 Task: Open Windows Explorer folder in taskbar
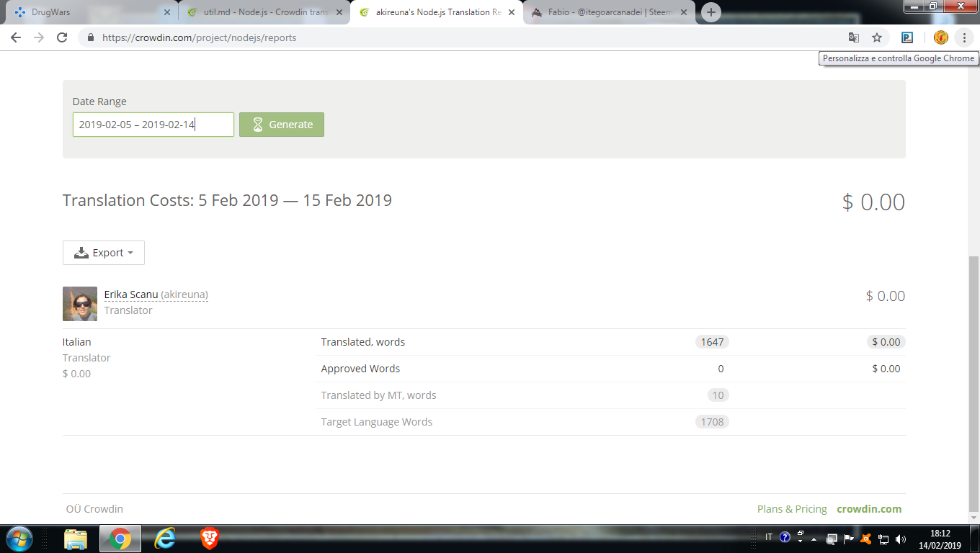(76, 538)
